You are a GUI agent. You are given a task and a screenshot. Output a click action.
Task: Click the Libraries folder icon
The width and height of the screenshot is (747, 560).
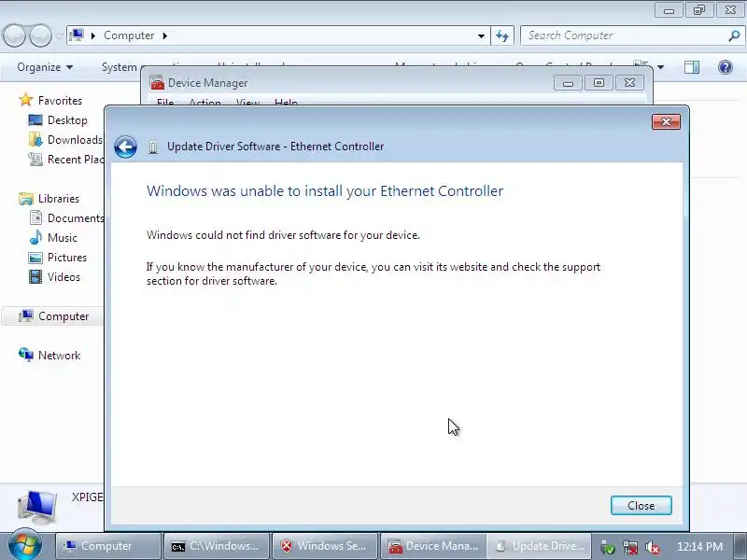click(26, 199)
